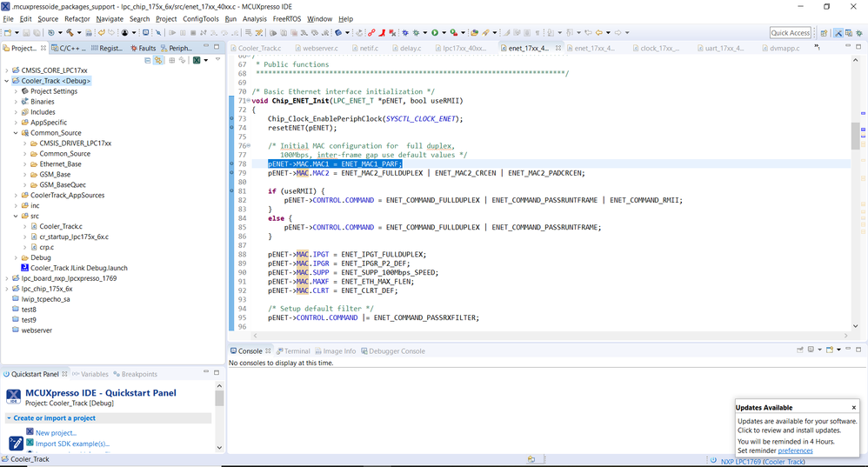
Task: Click the back navigation yellow arrow
Action: click(x=599, y=33)
